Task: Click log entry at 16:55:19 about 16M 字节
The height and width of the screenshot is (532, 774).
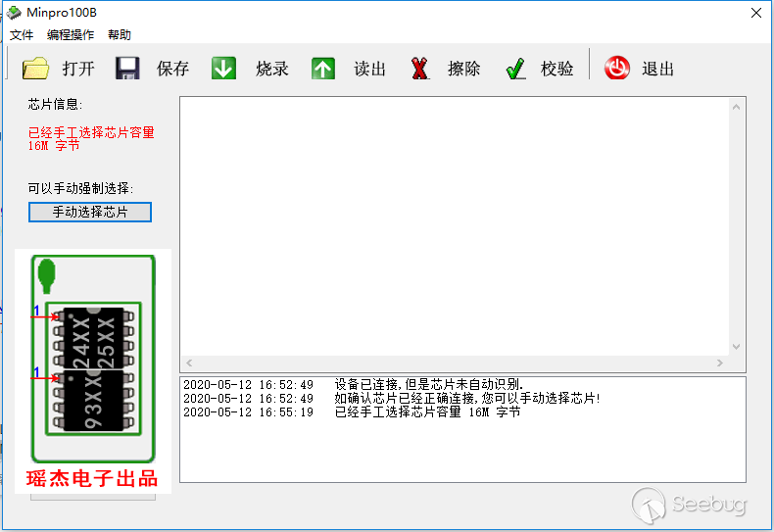Action: pos(352,412)
